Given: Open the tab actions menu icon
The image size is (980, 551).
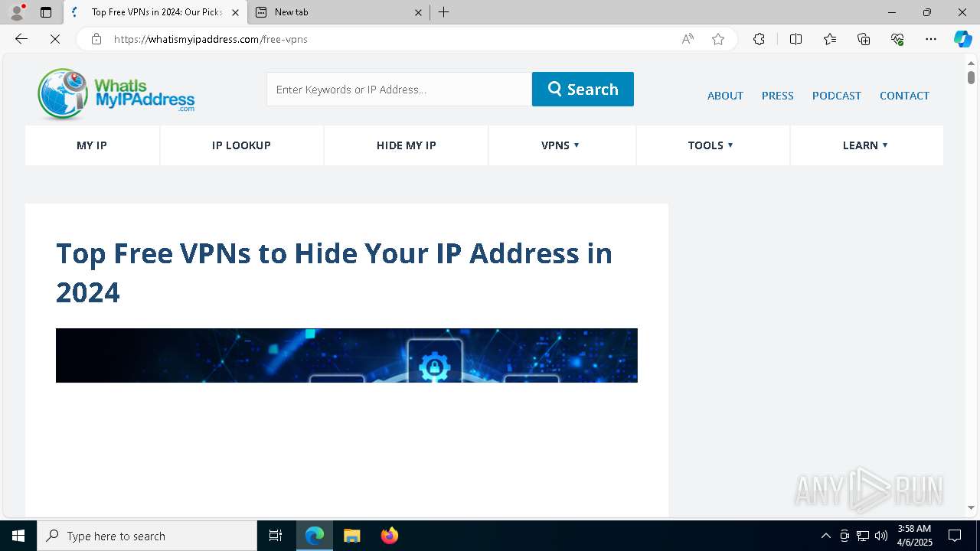Looking at the screenshot, I should [x=46, y=12].
